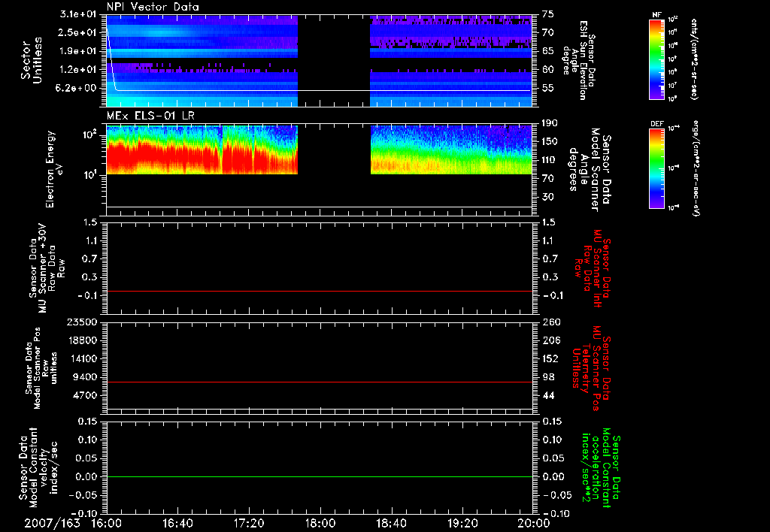
Task: Click the 10² electron energy tick
Action: pyautogui.click(x=89, y=134)
